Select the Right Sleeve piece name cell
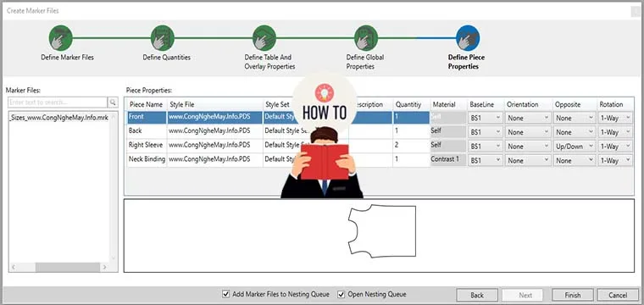This screenshot has width=644, height=305. pyautogui.click(x=147, y=146)
